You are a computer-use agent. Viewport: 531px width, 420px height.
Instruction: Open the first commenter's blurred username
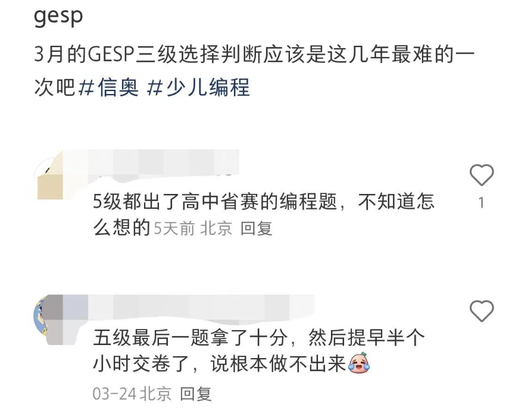pyautogui.click(x=152, y=162)
